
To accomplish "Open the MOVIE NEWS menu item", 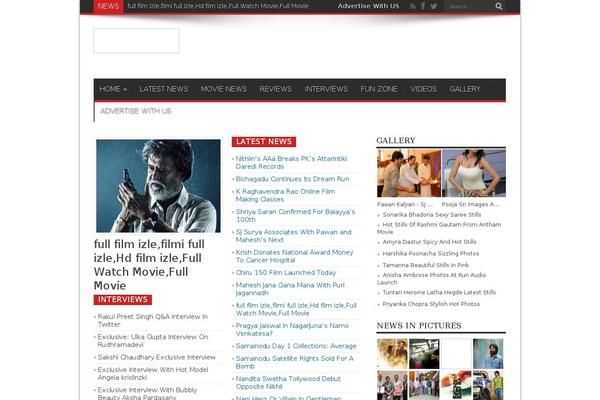I will point(223,89).
